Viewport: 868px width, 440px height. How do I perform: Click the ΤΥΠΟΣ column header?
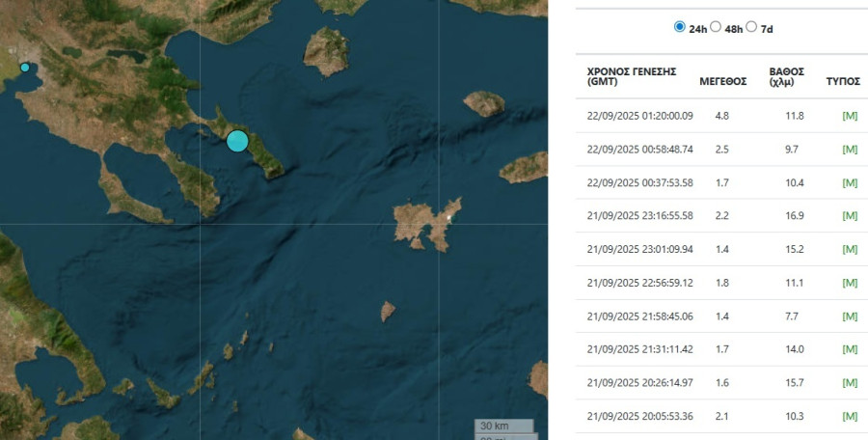click(x=843, y=81)
